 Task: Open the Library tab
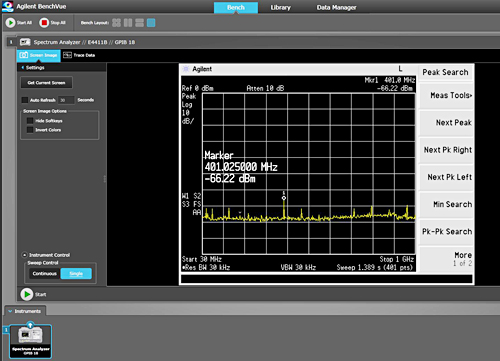click(x=280, y=7)
